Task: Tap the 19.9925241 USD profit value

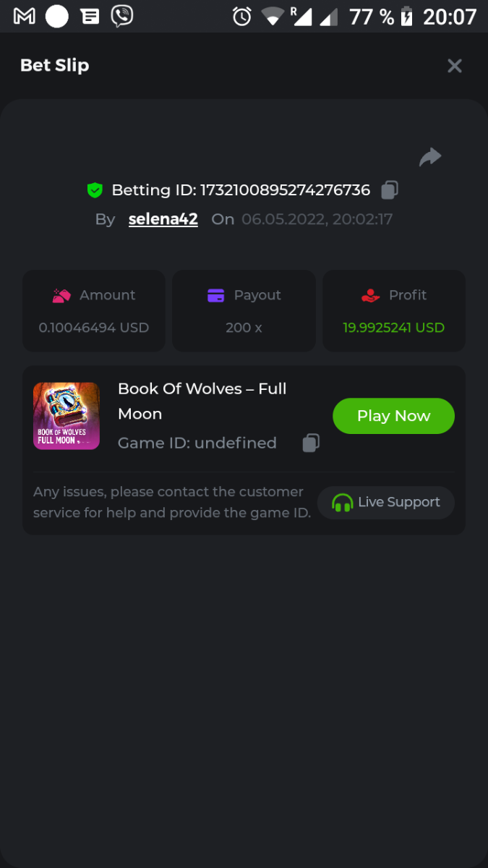Action: click(x=393, y=328)
